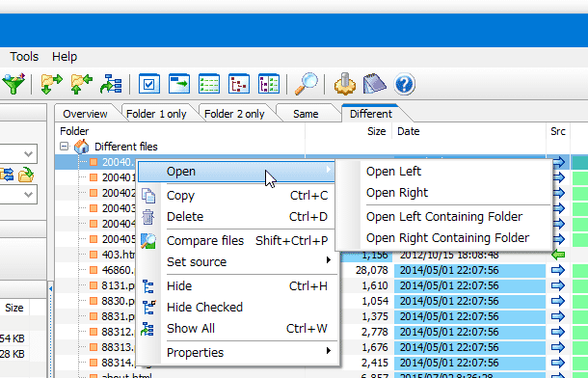The width and height of the screenshot is (588, 378).
Task: Click the date cell in the 1,375 row
Action: pyautogui.click(x=469, y=316)
